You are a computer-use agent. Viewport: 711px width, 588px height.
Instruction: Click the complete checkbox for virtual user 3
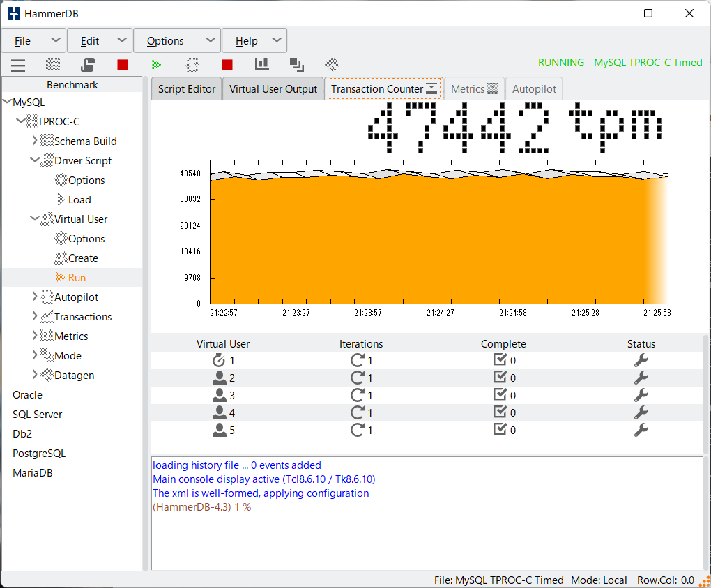point(500,394)
